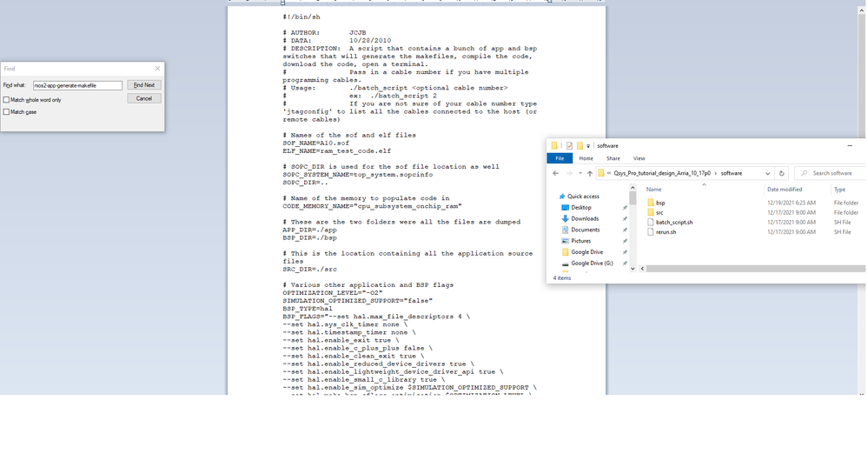Image resolution: width=868 pixels, height=467 pixels.
Task: Select Quick access in navigation pane
Action: (x=583, y=197)
